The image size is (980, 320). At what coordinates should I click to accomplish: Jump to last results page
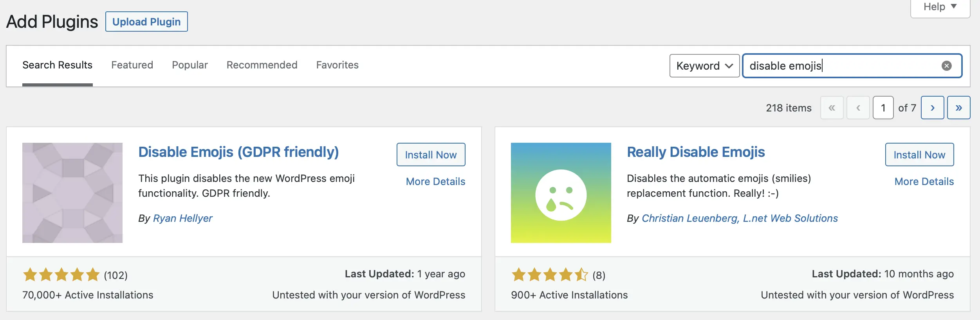point(958,108)
